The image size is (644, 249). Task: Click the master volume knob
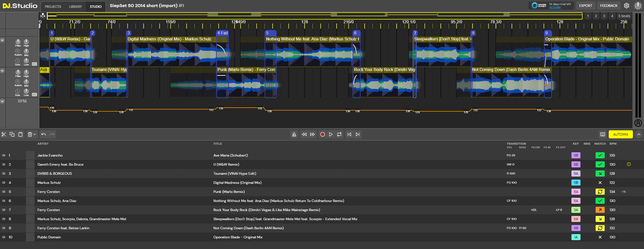pyautogui.click(x=638, y=6)
